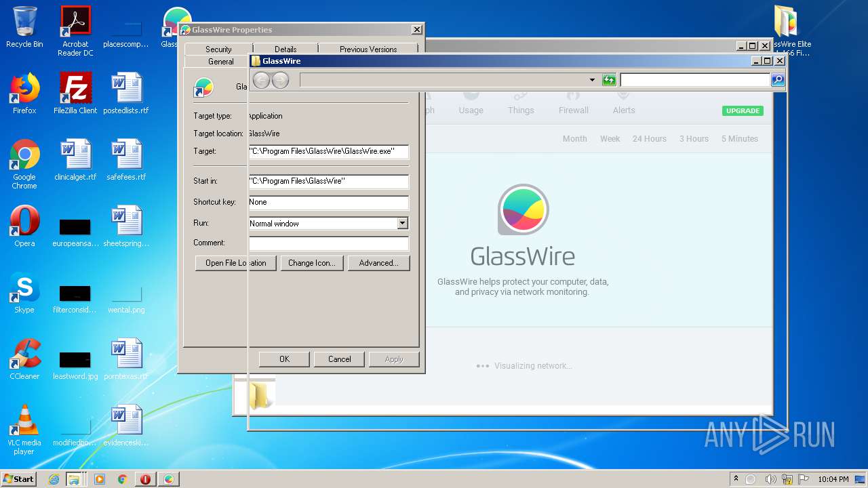This screenshot has height=488, width=868.
Task: Switch to the Details tab
Action: [x=285, y=49]
